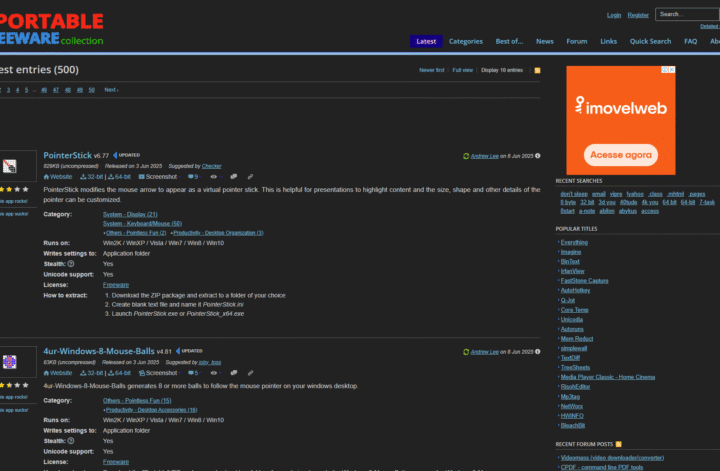720x471 pixels.
Task: Open Checker suggester profile link
Action: click(212, 166)
